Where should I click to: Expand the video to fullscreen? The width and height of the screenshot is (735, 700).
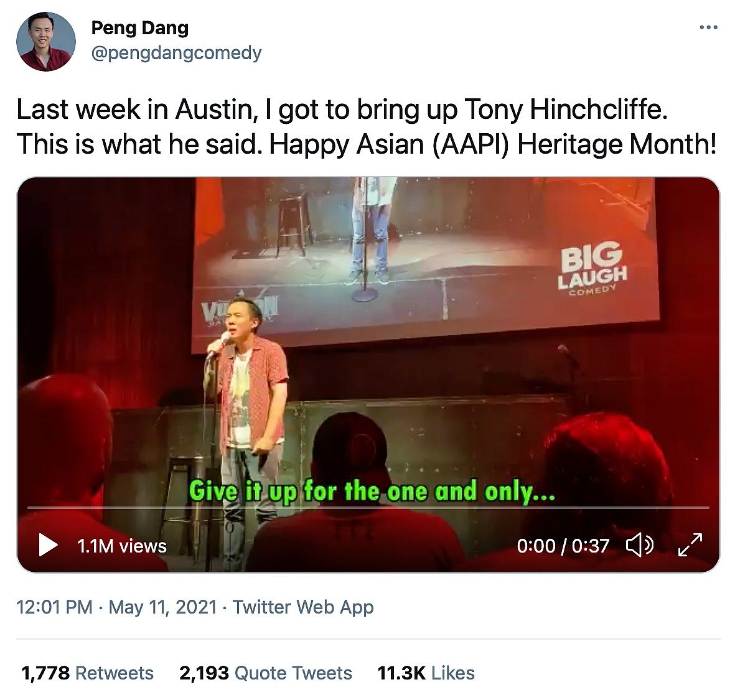(690, 545)
